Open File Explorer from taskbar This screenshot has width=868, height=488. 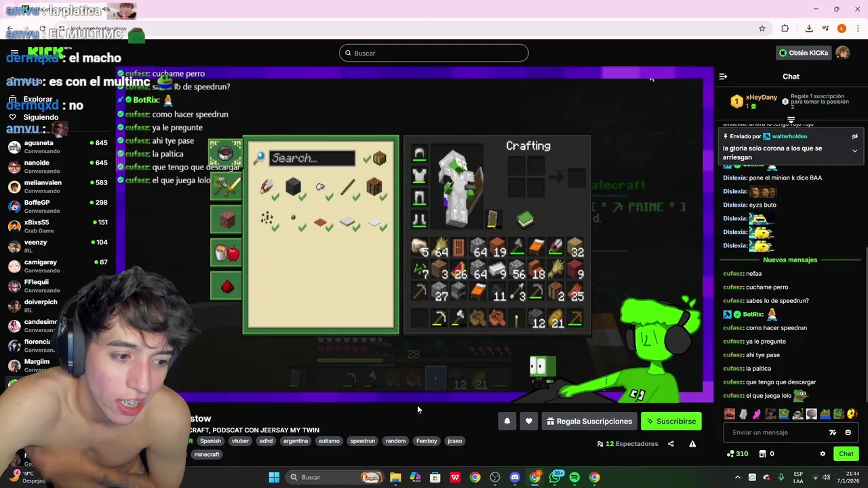[395, 477]
